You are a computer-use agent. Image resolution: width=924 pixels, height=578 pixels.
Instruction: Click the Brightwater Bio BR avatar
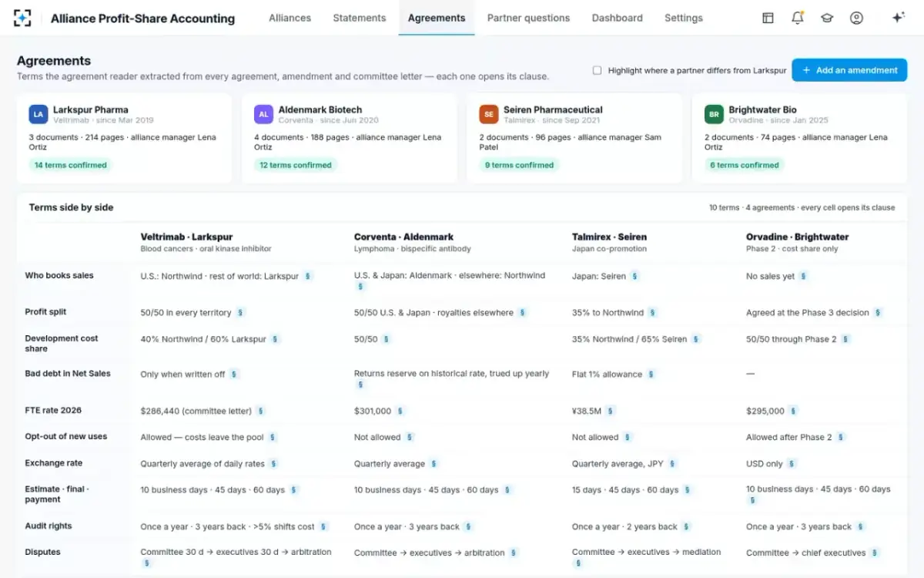pos(714,115)
